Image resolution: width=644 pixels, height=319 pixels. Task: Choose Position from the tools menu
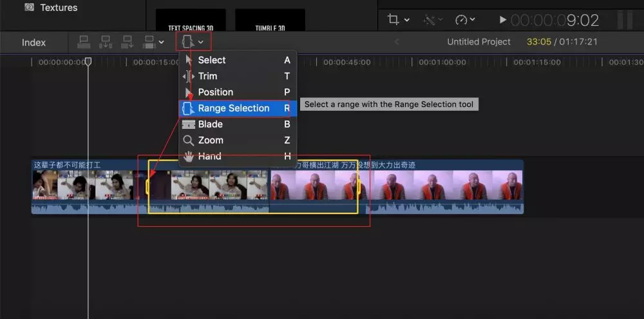(x=238, y=92)
